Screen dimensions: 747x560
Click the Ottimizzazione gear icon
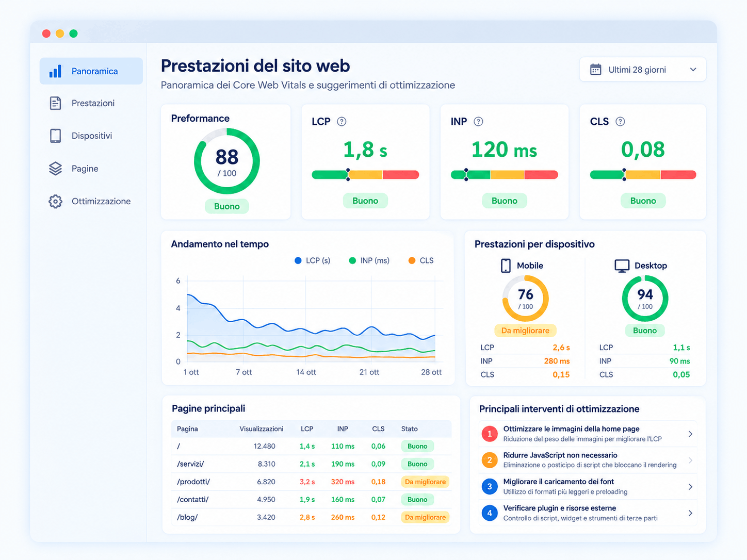55,201
